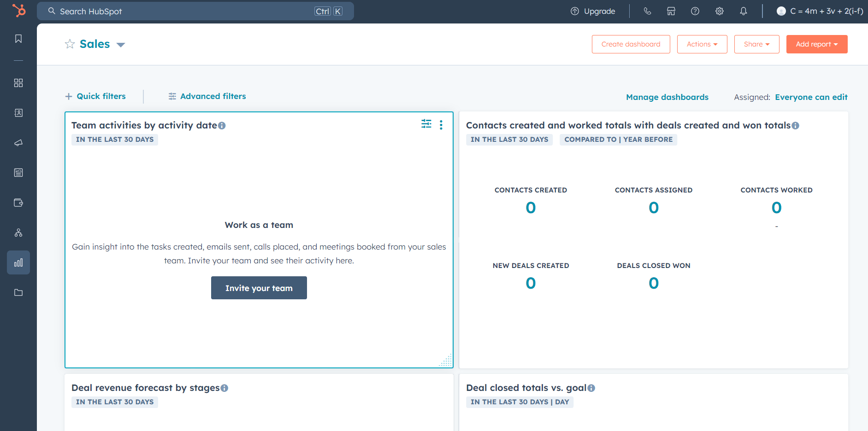Image resolution: width=868 pixels, height=431 pixels.
Task: Expand the Sales dashboard dropdown arrow
Action: [121, 45]
